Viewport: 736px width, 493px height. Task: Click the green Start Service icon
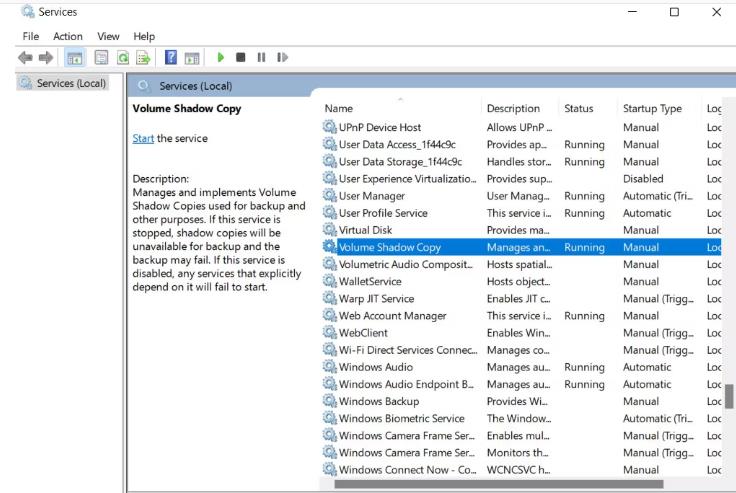221,57
